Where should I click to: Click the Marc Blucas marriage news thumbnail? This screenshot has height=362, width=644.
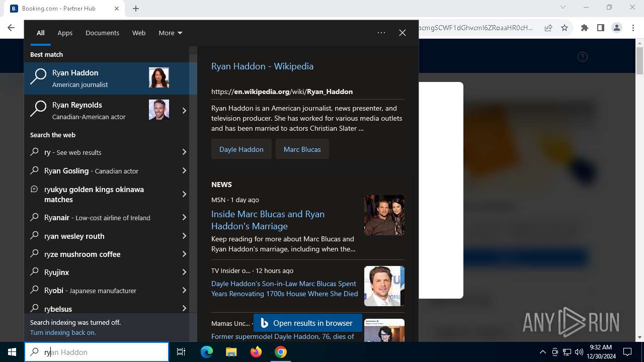(x=384, y=215)
